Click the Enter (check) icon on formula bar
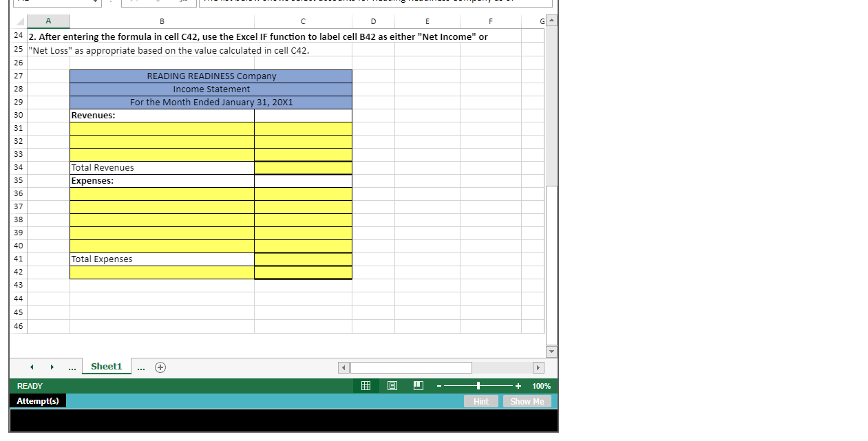This screenshot has height=441, width=868. click(x=158, y=3)
